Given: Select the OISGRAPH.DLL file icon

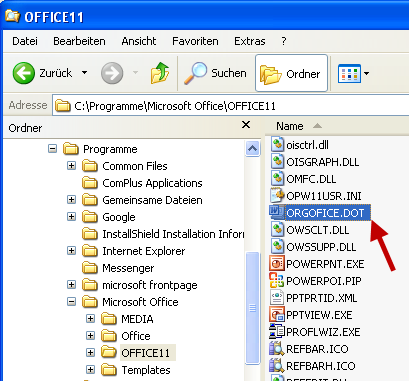Looking at the screenshot, I should coord(277,162).
